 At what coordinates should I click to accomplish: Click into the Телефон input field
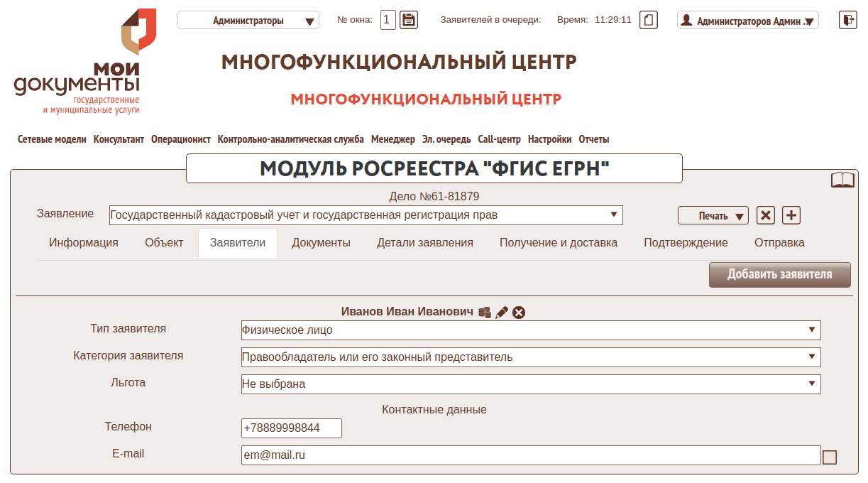(291, 428)
